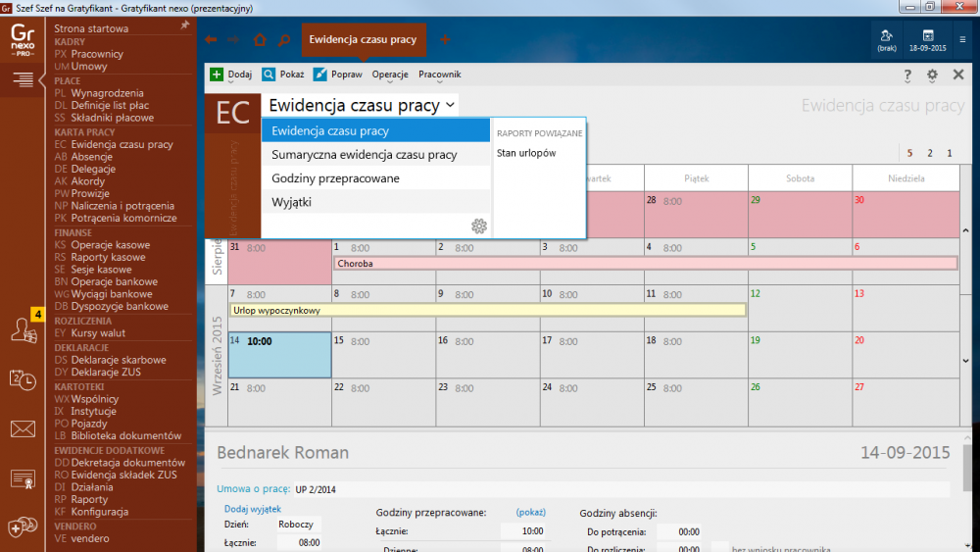Image resolution: width=980 pixels, height=552 pixels.
Task: Click the user icon with badge 4
Action: click(23, 329)
